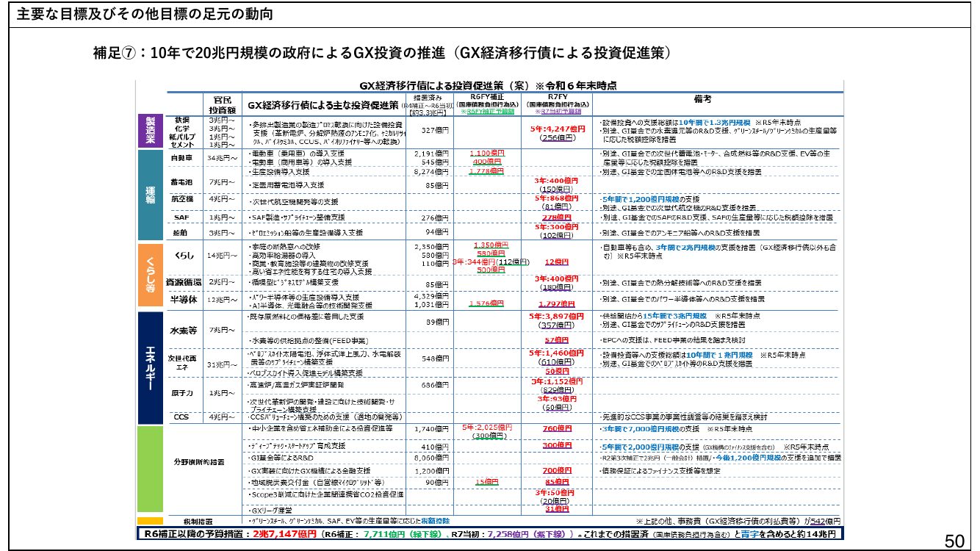Select the 分野横断的措置 row label
The height and width of the screenshot is (551, 980).
tap(198, 461)
